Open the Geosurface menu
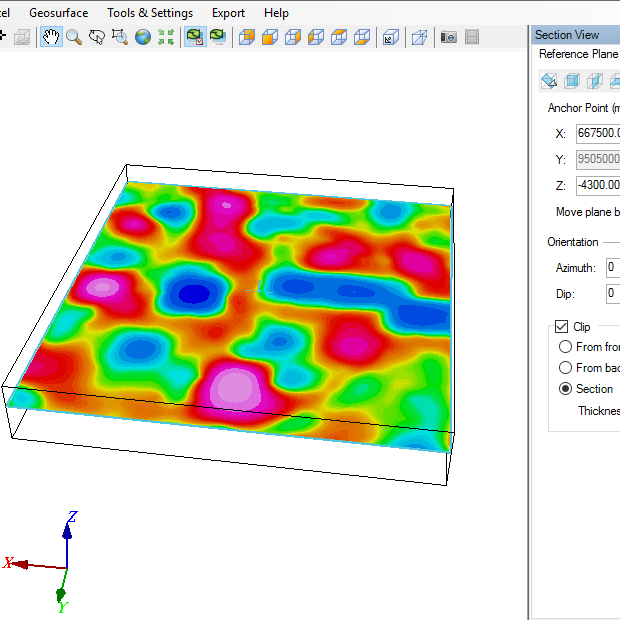 [x=58, y=13]
